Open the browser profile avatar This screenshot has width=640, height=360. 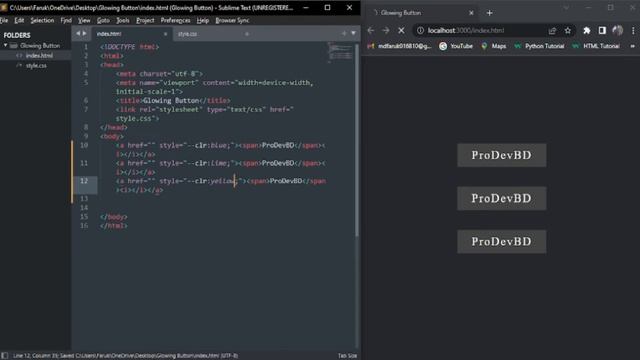(618, 30)
